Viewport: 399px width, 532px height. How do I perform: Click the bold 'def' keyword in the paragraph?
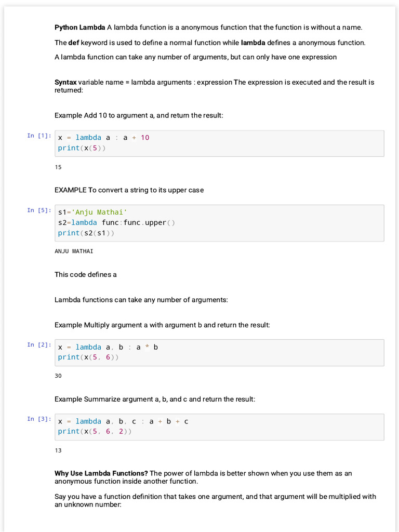[74, 43]
